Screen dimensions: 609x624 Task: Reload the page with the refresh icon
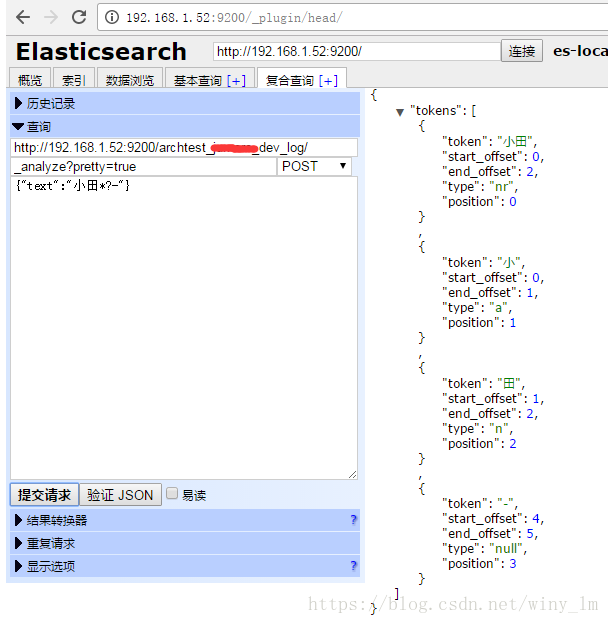pyautogui.click(x=79, y=17)
